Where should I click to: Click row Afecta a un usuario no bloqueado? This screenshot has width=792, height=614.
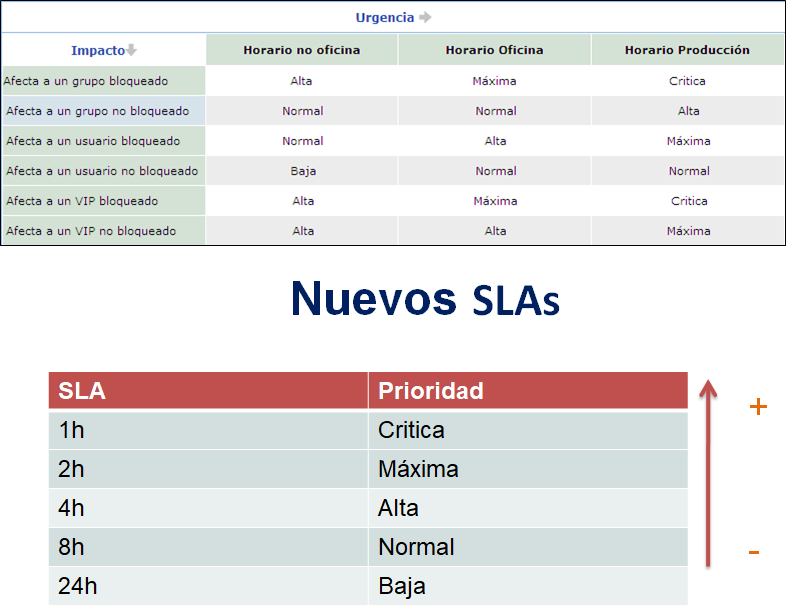[102, 171]
